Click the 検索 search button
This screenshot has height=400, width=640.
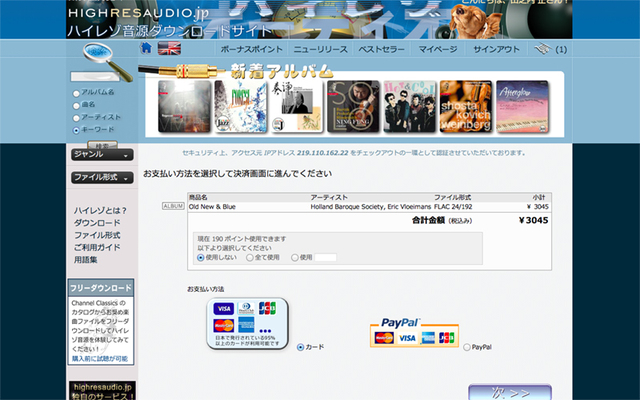tap(102, 145)
